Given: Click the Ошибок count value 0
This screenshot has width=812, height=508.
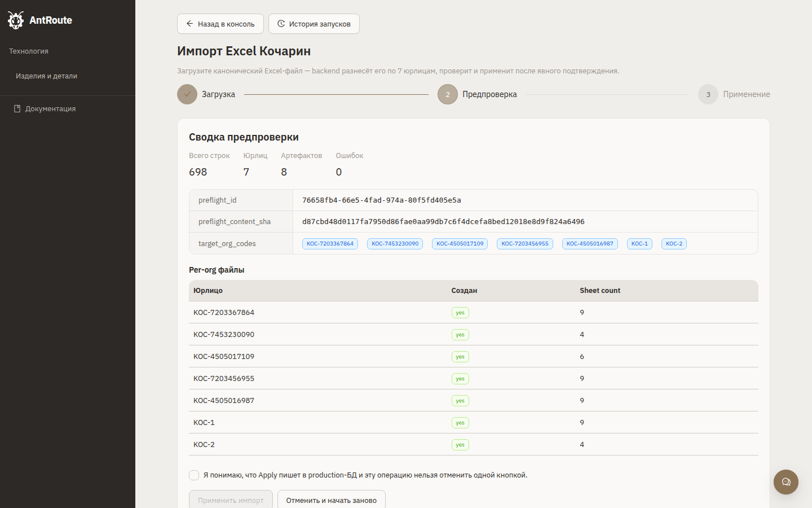Looking at the screenshot, I should [339, 172].
